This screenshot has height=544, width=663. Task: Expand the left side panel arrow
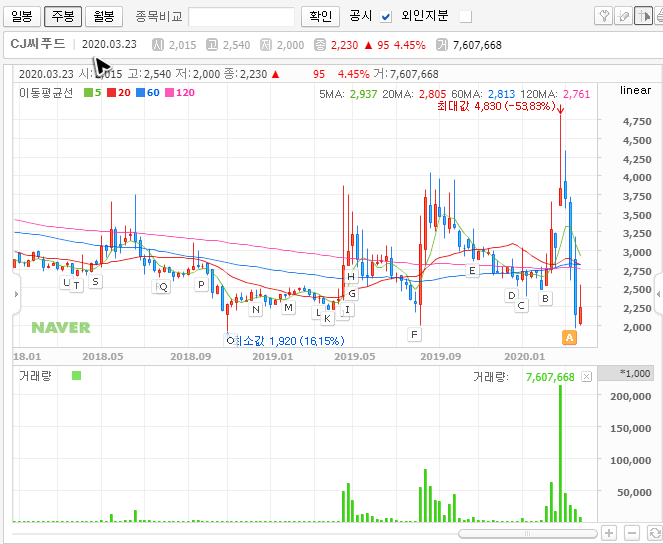16,294
